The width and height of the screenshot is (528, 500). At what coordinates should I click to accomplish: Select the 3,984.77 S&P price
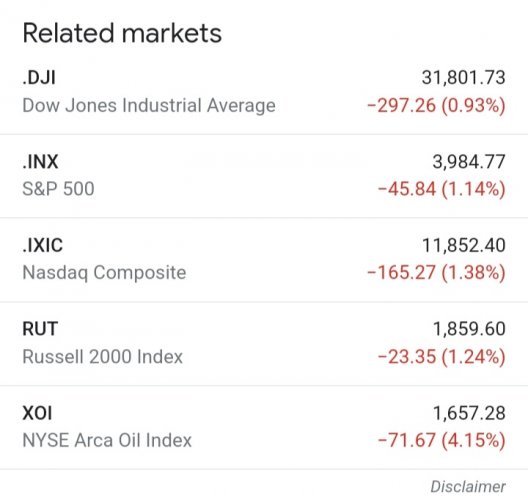pos(469,162)
